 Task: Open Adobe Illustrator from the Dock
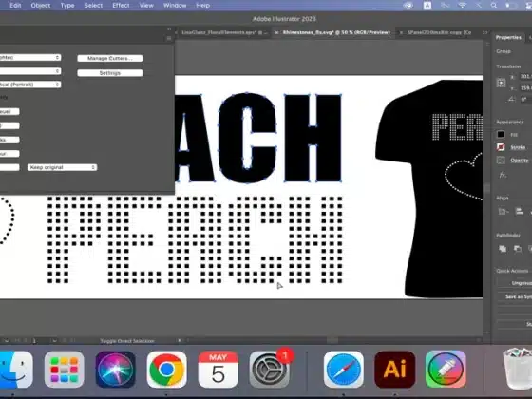pyautogui.click(x=394, y=370)
